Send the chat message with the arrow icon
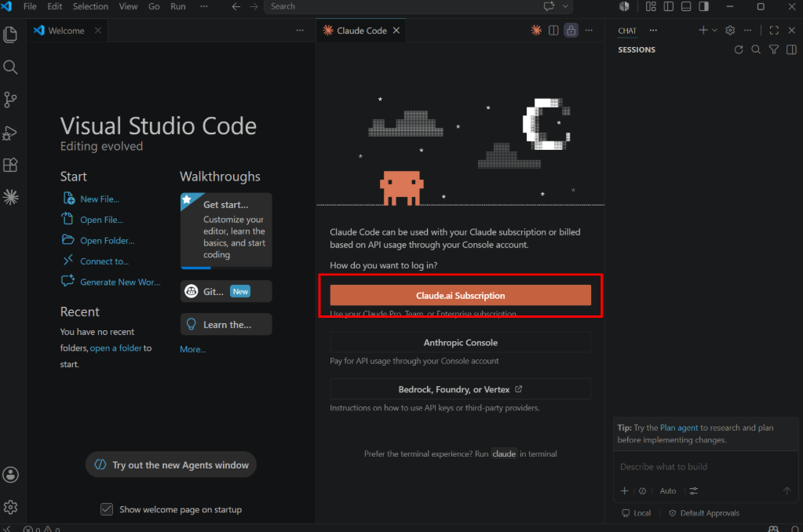Image resolution: width=803 pixels, height=532 pixels. click(787, 490)
